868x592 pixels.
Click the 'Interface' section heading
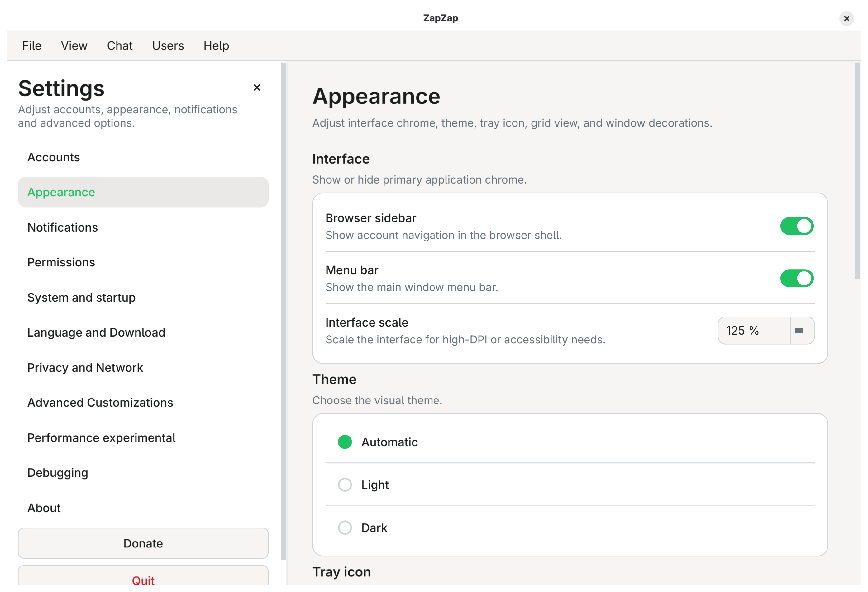click(341, 159)
